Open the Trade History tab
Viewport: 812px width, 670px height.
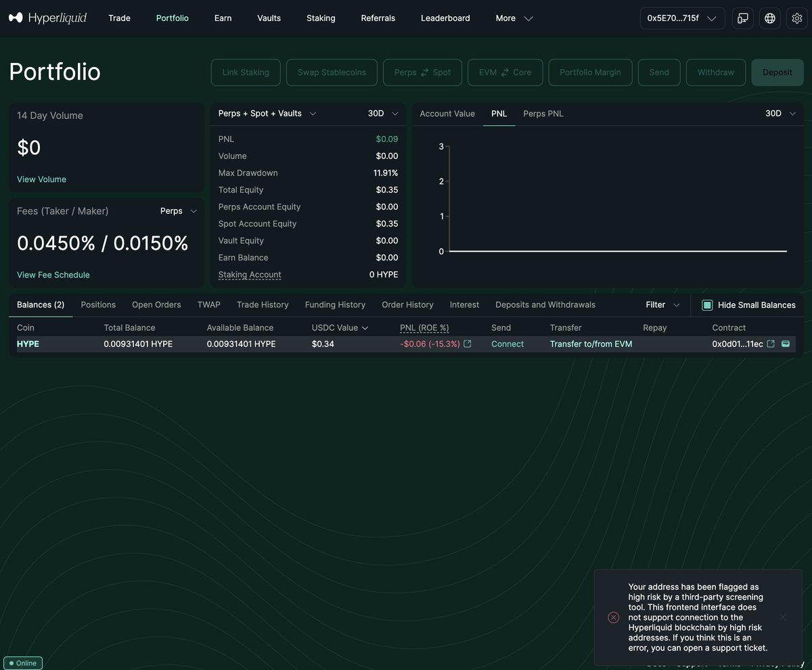point(263,305)
